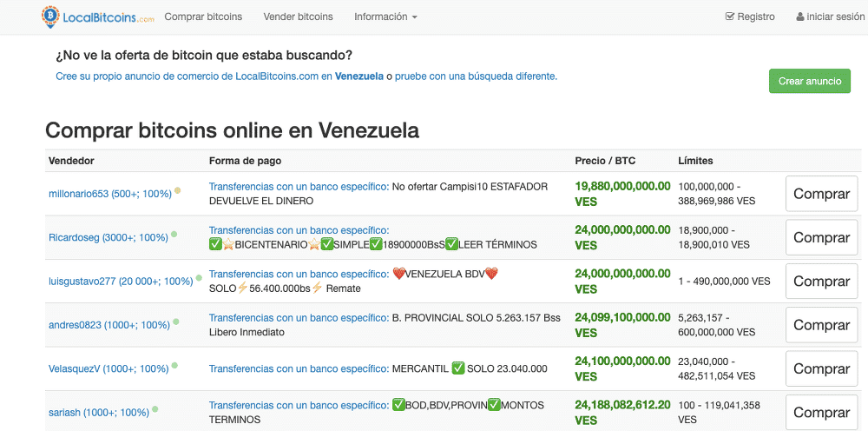Viewport: 868px width, 431px height.
Task: View seller millonario653 profile
Action: (110, 194)
